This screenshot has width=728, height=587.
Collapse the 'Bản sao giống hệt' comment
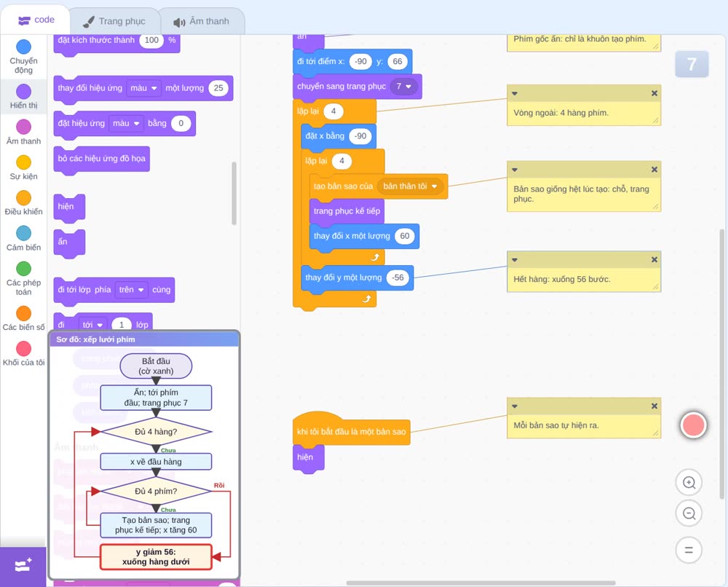click(x=515, y=170)
